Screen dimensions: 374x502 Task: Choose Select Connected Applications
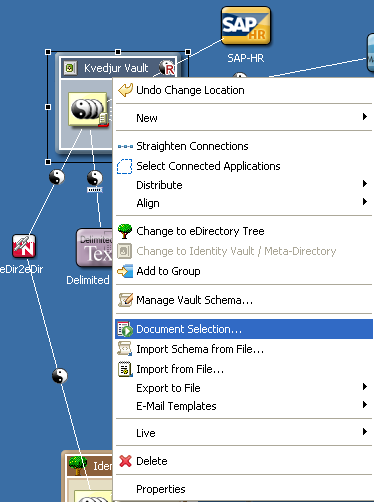[244, 166]
